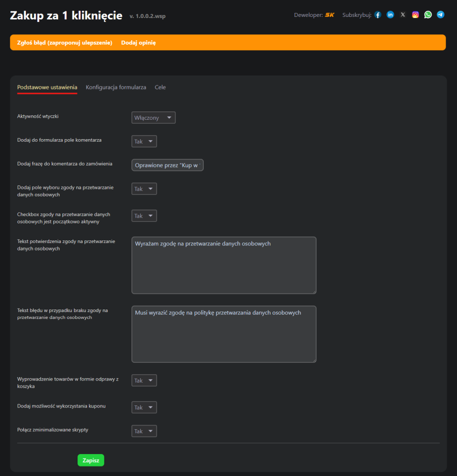Viewport: 457px width, 476px height.
Task: Click the green 'Zapisz' button
Action: [x=91, y=461]
